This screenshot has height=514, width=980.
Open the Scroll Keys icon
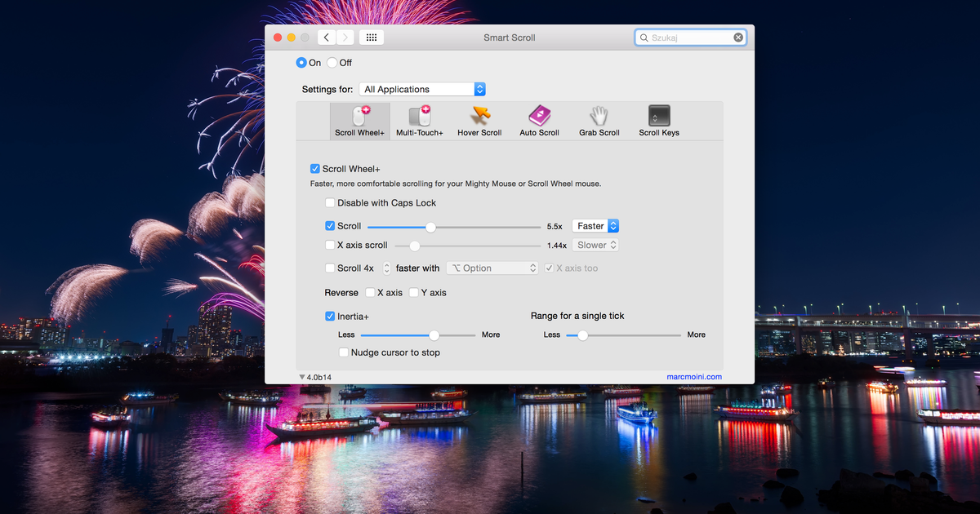(x=659, y=115)
